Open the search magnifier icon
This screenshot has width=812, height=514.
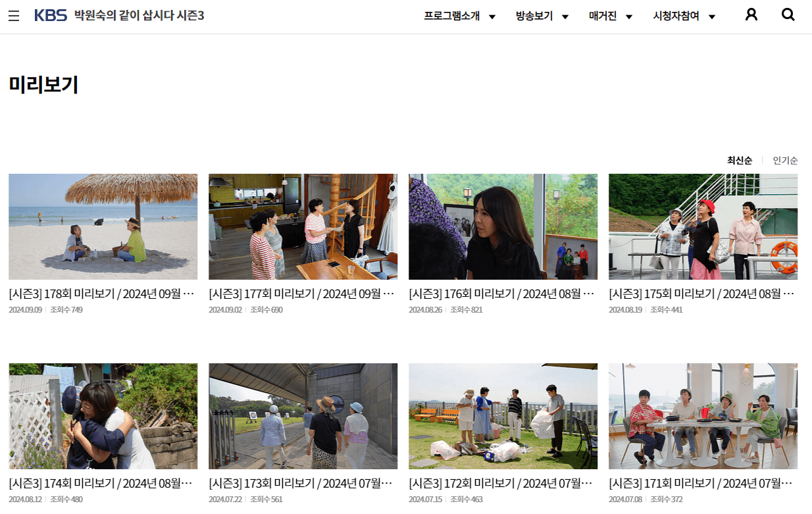click(x=788, y=14)
